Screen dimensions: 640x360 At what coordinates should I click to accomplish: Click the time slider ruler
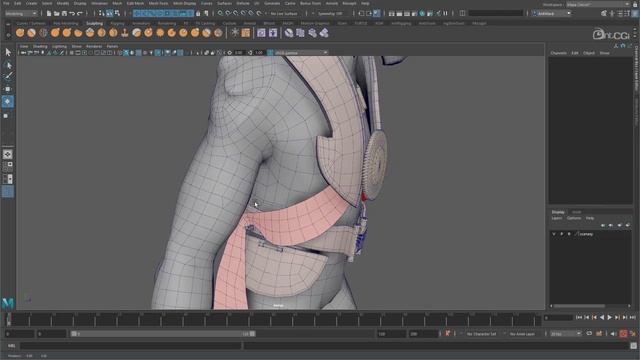[x=273, y=319]
